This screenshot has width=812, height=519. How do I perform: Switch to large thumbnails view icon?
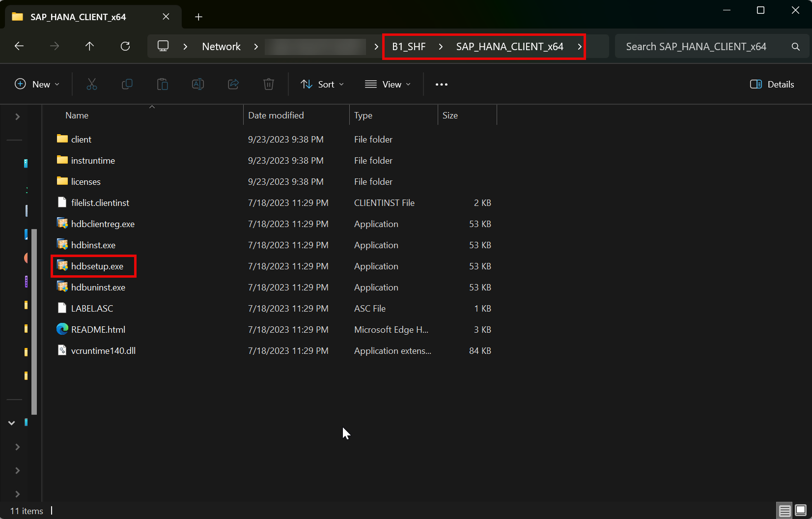coord(801,511)
